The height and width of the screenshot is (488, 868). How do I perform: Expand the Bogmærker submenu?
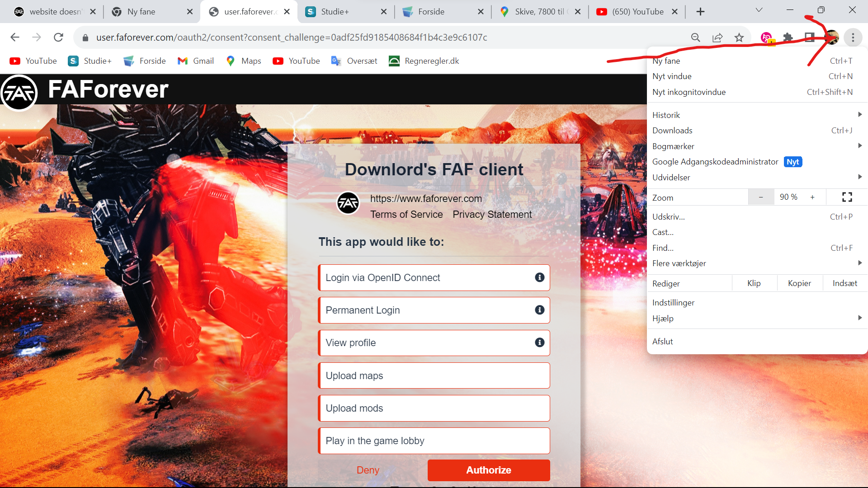tap(756, 146)
